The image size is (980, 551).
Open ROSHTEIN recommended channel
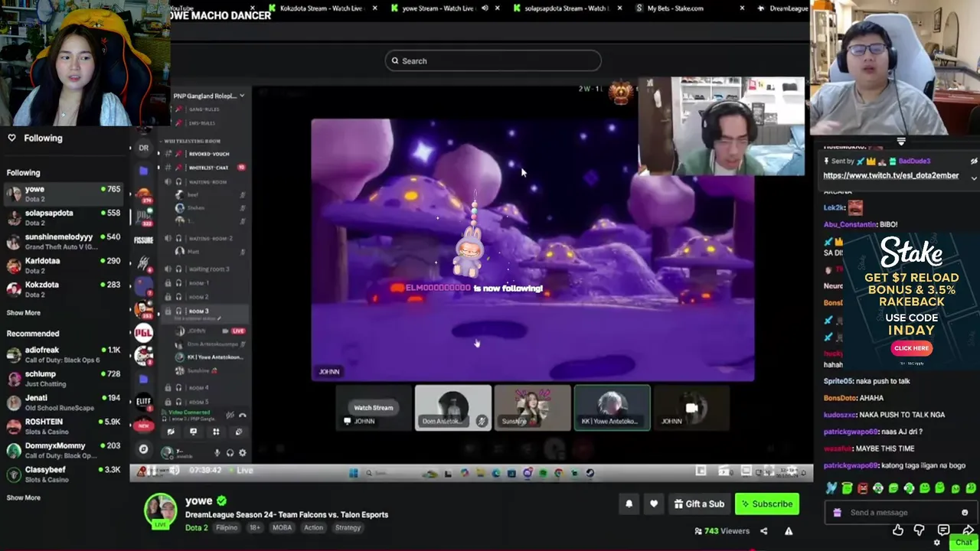coord(64,426)
